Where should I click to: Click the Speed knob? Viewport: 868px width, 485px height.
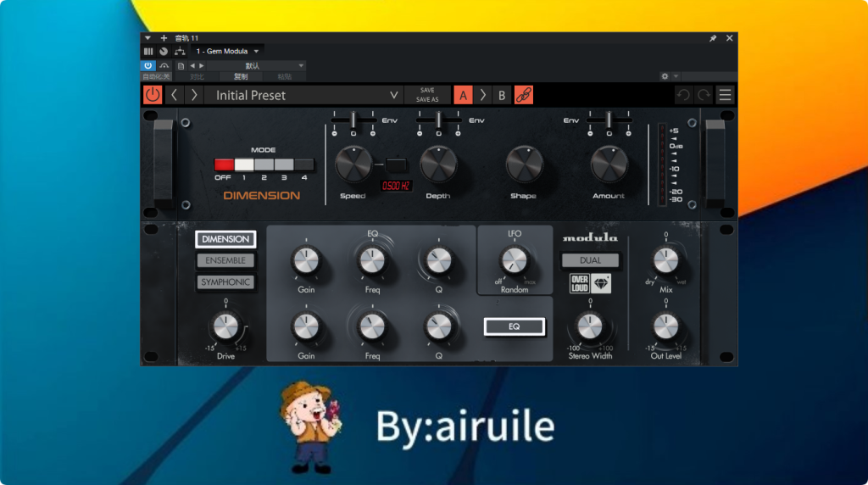353,164
